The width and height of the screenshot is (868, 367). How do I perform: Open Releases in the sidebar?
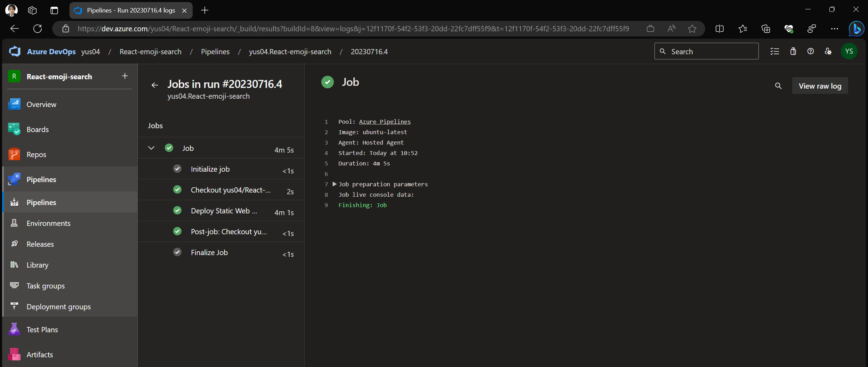(x=70, y=244)
